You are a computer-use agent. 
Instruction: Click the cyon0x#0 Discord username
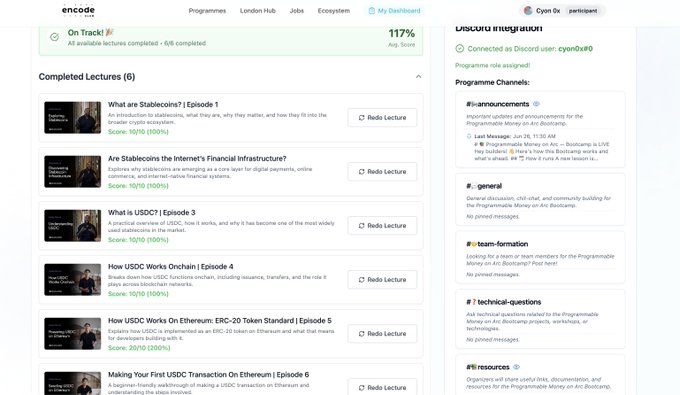pos(575,49)
